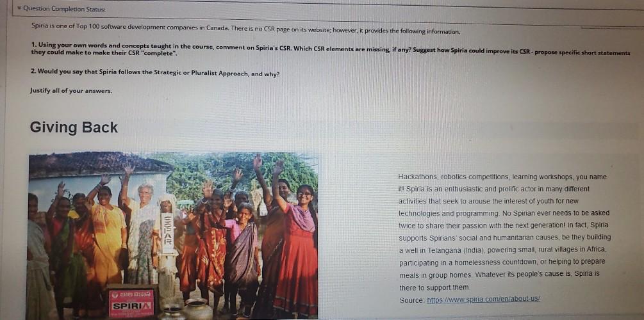
Task: Click the Giving Back heading
Action: click(x=74, y=127)
